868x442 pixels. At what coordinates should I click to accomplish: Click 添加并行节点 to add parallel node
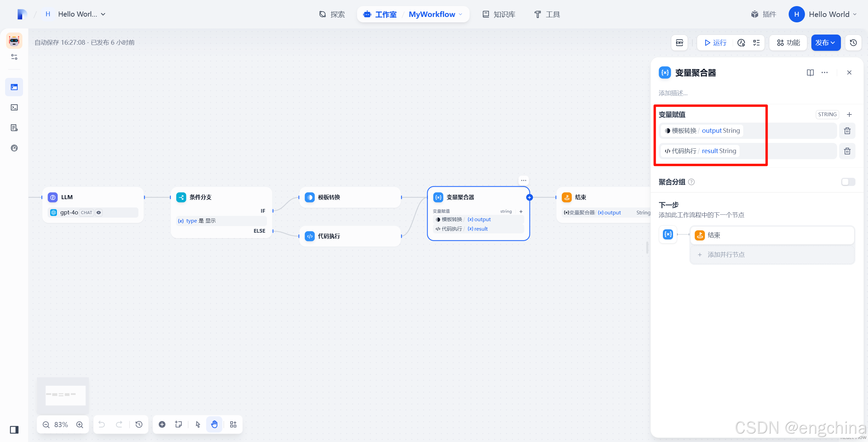point(726,255)
